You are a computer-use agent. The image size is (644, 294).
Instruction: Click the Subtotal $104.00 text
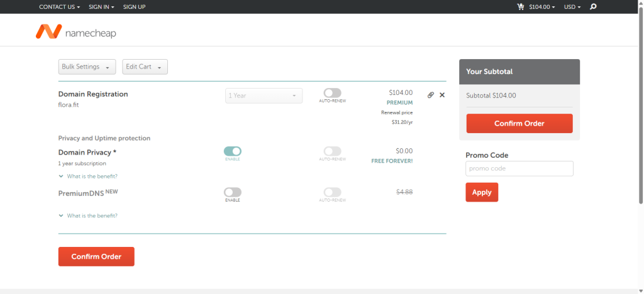(491, 95)
